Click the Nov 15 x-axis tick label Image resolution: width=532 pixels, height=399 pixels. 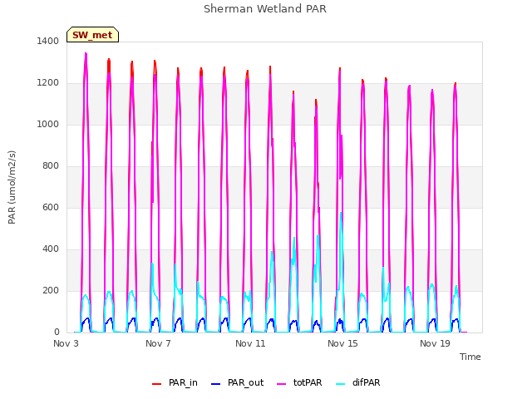tap(342, 343)
